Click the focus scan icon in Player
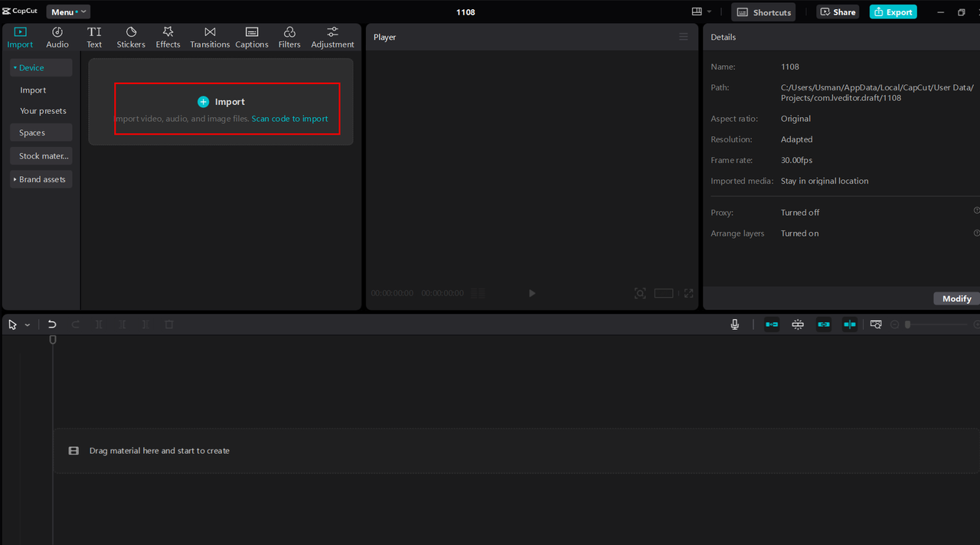The height and width of the screenshot is (545, 980). (x=640, y=293)
